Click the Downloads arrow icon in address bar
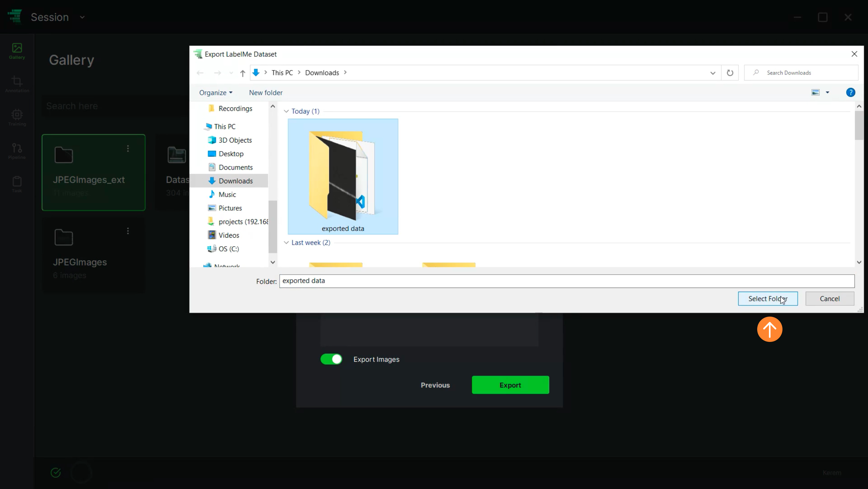Screen dimensions: 868x489 pos(256,72)
